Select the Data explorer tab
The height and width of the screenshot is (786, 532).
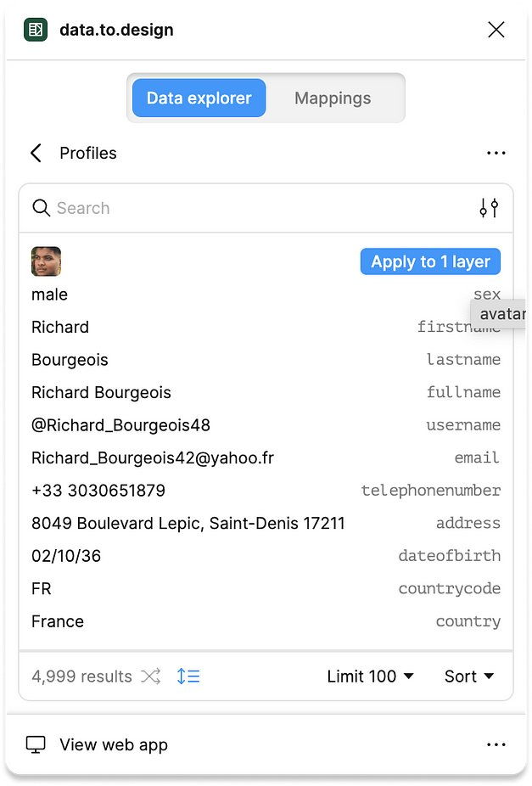point(198,98)
